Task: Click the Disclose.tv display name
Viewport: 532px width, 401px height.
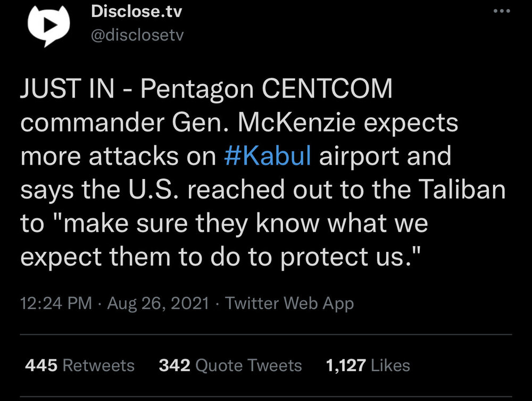Action: click(137, 12)
